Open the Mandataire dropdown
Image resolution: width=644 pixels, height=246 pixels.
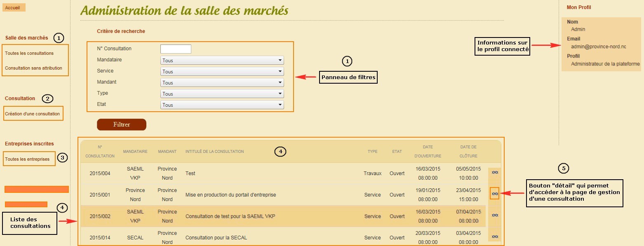point(222,60)
